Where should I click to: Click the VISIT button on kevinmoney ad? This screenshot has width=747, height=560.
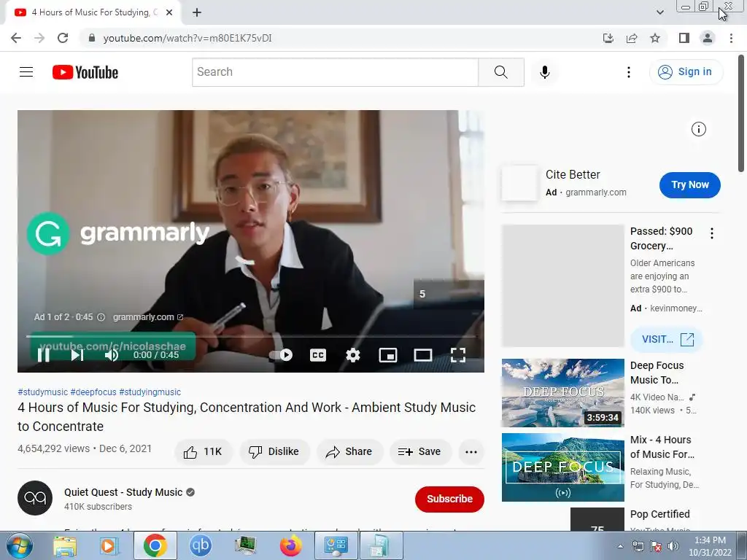(x=667, y=340)
